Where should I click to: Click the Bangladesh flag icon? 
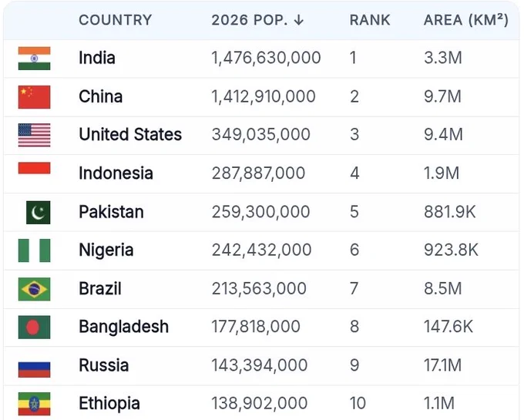click(34, 327)
